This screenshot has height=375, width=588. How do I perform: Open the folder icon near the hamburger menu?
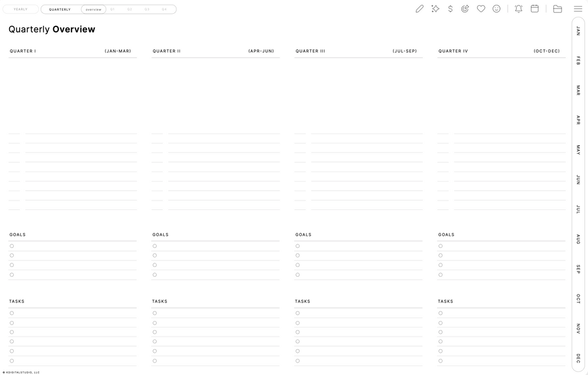click(x=557, y=8)
